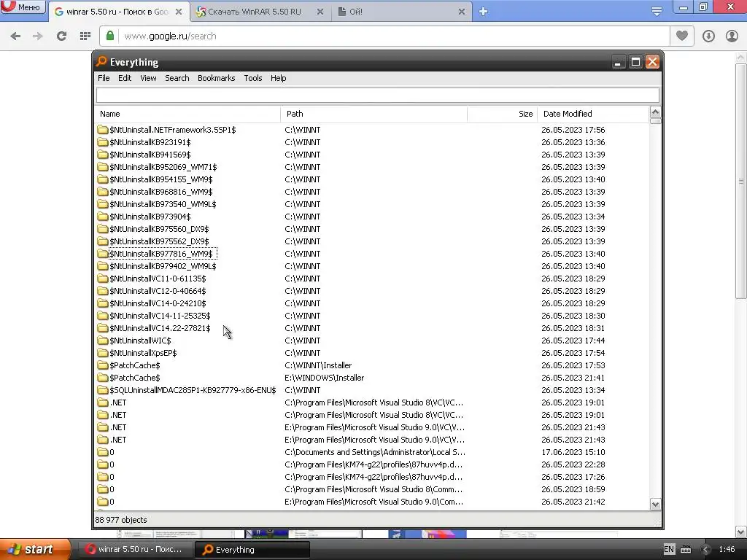Go forward in browser history
Viewport: 747px width, 560px height.
[38, 36]
